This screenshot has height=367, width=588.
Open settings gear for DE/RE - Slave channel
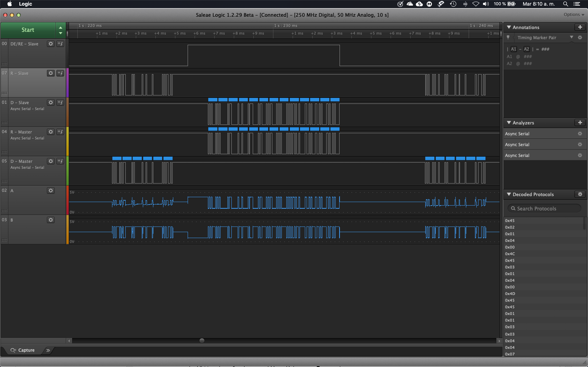(x=50, y=44)
